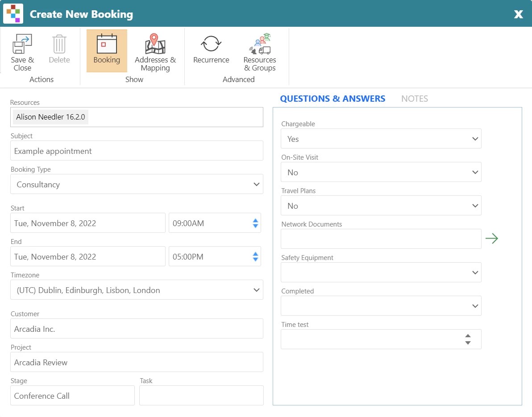Click the Alison Needler 16.2.0 resource chip
The image size is (532, 417).
point(50,117)
